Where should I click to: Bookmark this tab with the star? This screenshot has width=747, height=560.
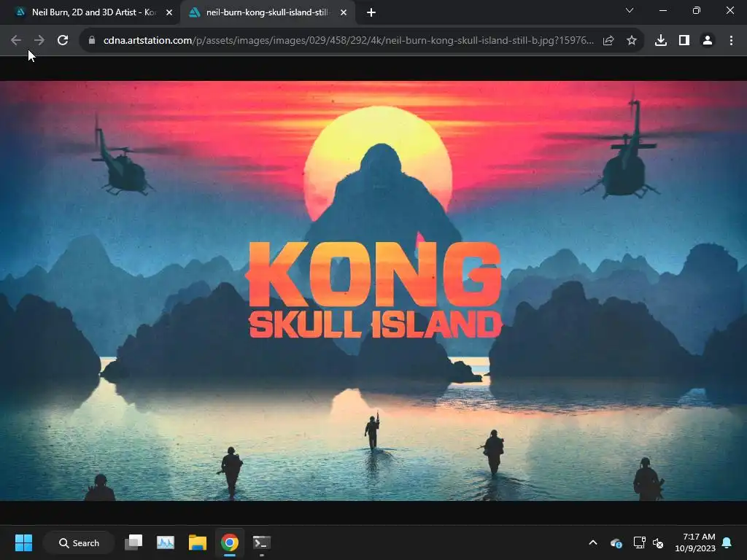632,41
